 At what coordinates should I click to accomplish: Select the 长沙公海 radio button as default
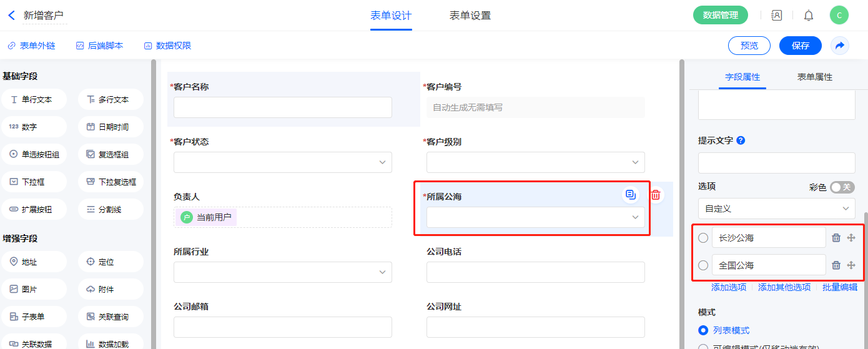tap(704, 238)
